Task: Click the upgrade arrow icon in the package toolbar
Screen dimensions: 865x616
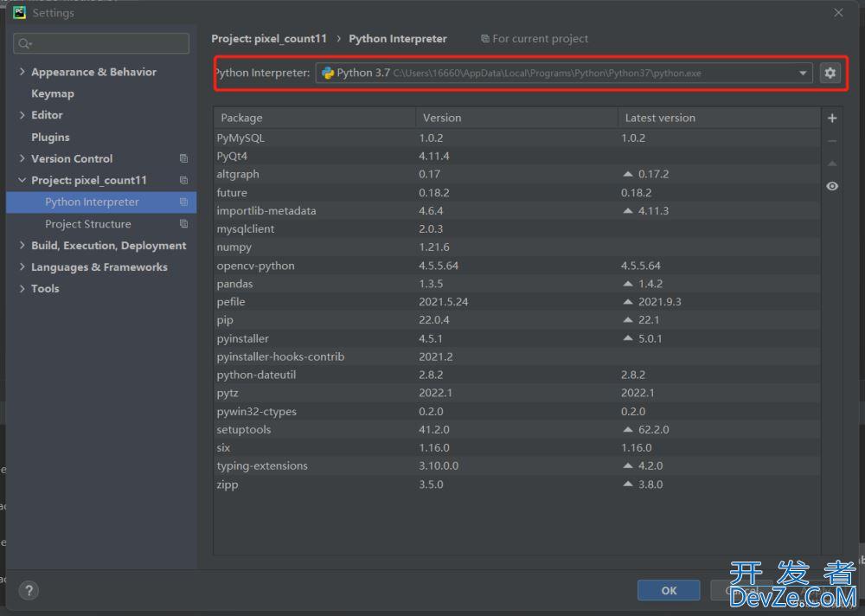Action: pyautogui.click(x=832, y=164)
